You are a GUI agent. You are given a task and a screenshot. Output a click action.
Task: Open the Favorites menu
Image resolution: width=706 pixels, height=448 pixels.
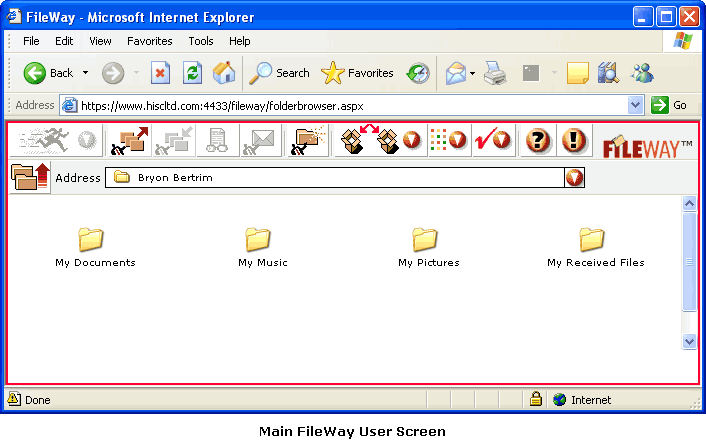pos(149,41)
